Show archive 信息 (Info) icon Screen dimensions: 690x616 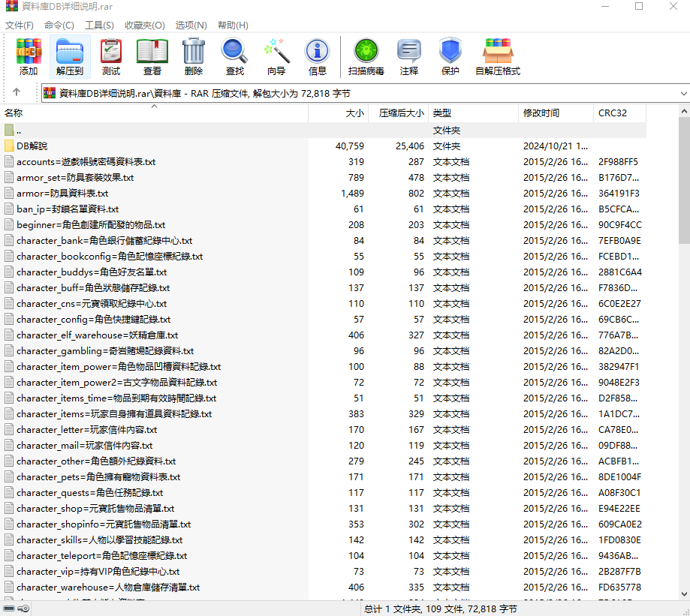pyautogui.click(x=318, y=56)
